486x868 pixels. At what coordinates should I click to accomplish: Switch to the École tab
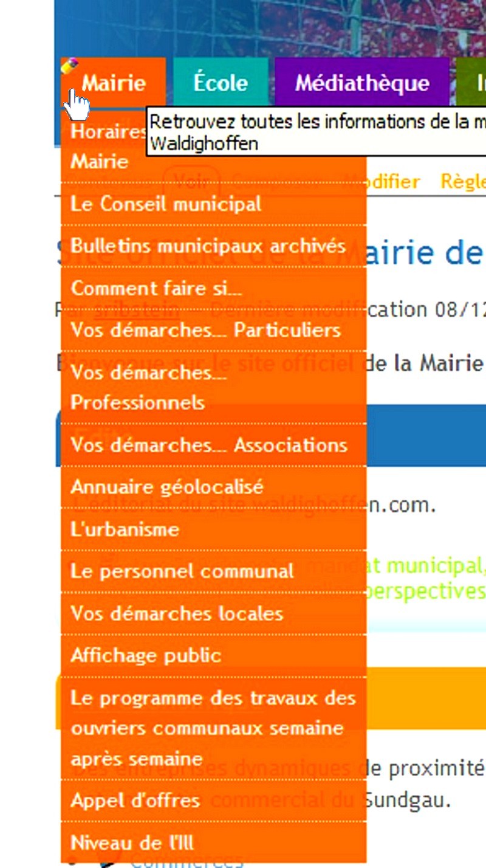click(x=220, y=83)
